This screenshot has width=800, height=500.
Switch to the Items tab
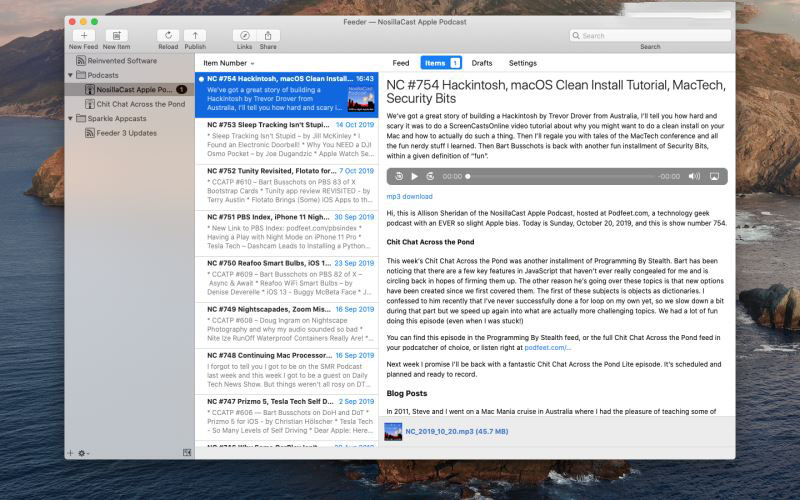tap(441, 63)
